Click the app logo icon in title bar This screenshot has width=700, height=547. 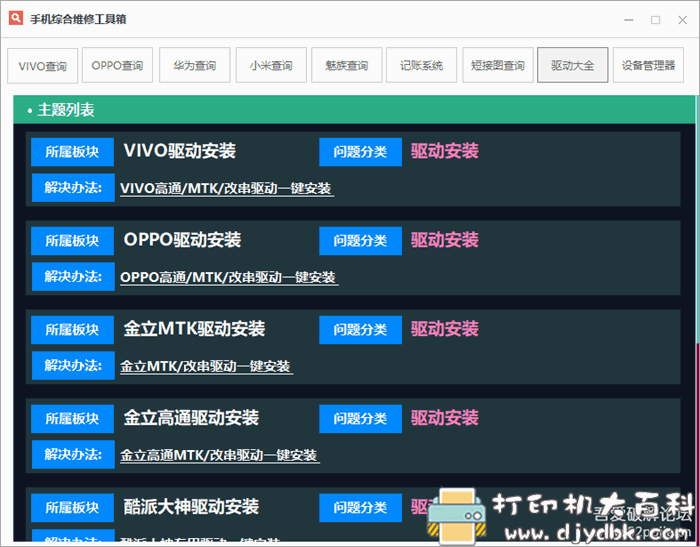pyautogui.click(x=16, y=18)
